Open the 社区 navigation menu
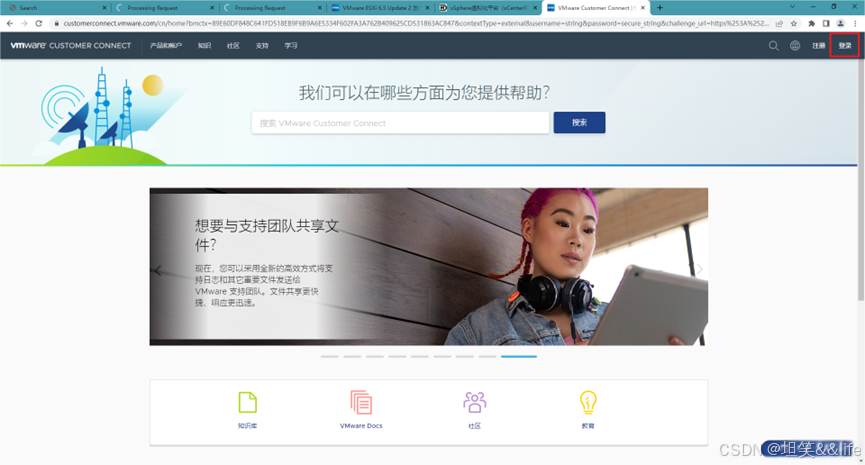 tap(233, 46)
